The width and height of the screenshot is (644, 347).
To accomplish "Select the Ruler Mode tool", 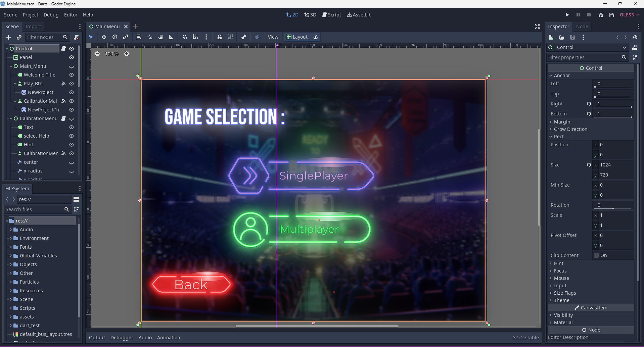I will [x=171, y=37].
